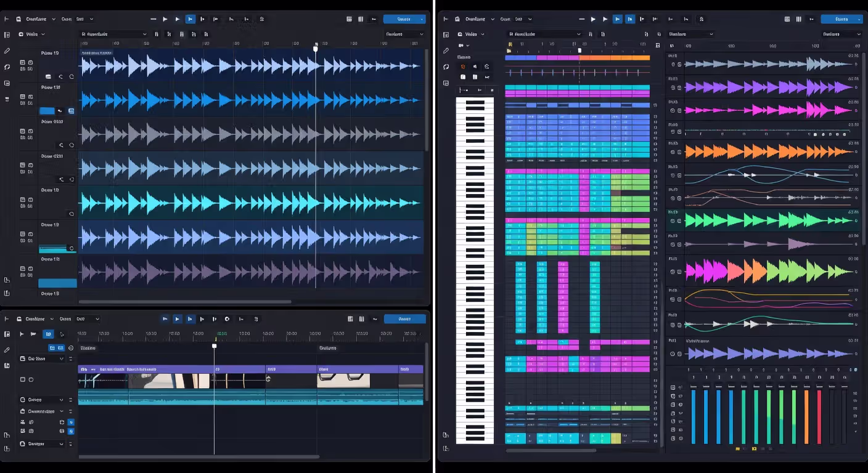Click highlighted blue transport button in the waveform editor
Viewport: 868px width, 473px height.
pos(190,19)
